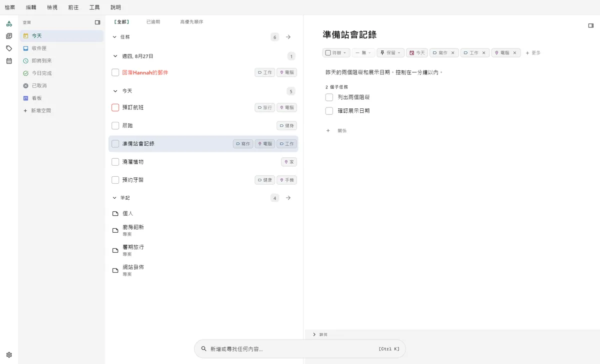This screenshot has height=364, width=600.
Task: Open 筆記 section with the arrow icon
Action: 288,198
